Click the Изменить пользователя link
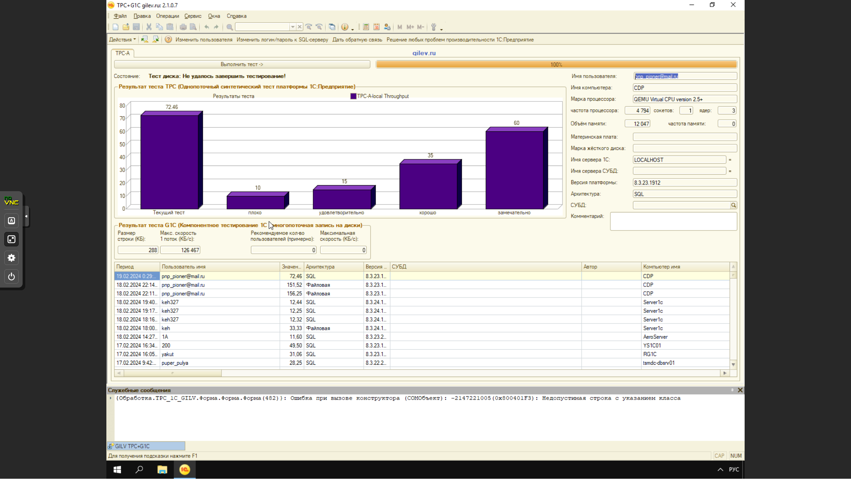851x504 pixels. point(204,40)
